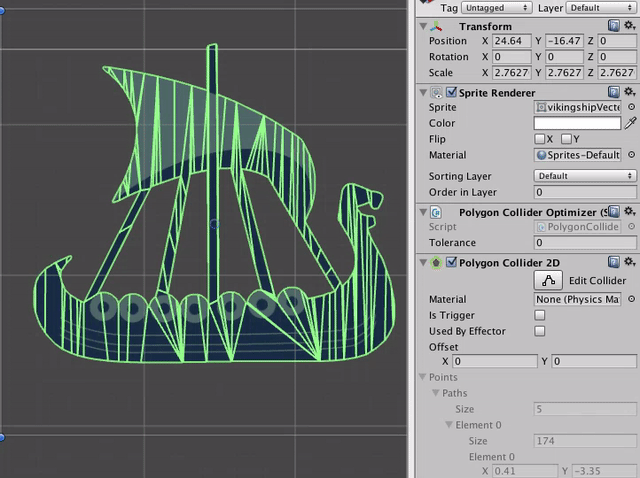Open Polygon Collider 2D help icon
Screen dimensions: 640x478
click(613, 262)
